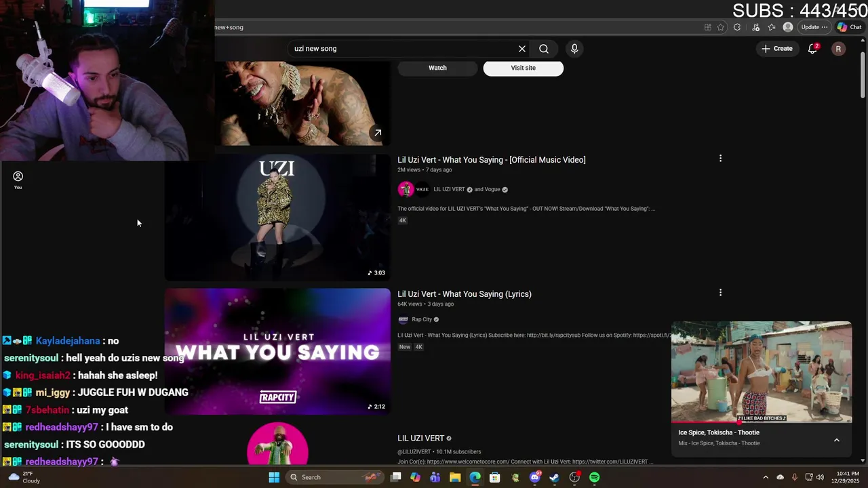This screenshot has height=488, width=868.
Task: Open the Edge profile avatar icon
Action: click(x=787, y=27)
